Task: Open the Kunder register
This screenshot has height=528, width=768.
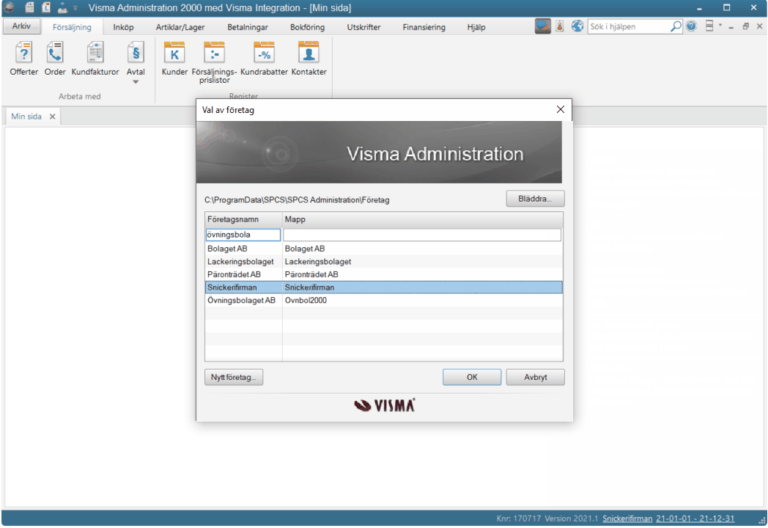Action: pyautogui.click(x=174, y=59)
